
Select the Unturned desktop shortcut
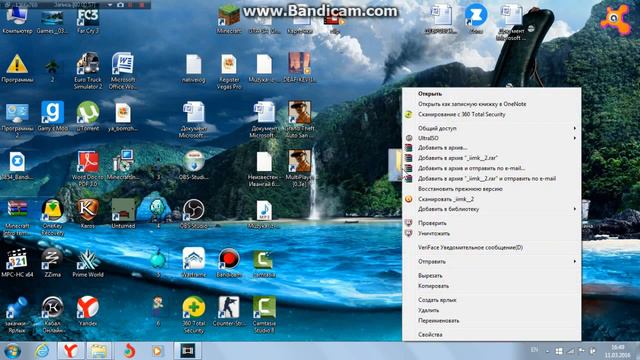123,214
